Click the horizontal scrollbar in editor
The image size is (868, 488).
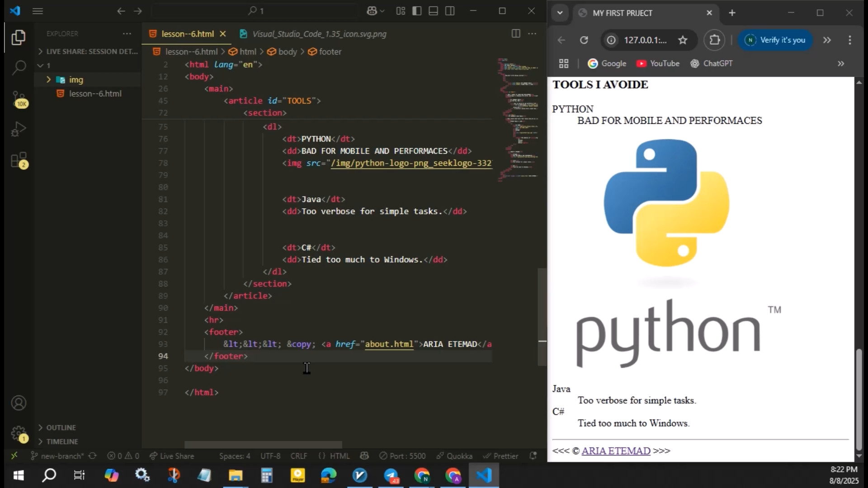click(263, 445)
